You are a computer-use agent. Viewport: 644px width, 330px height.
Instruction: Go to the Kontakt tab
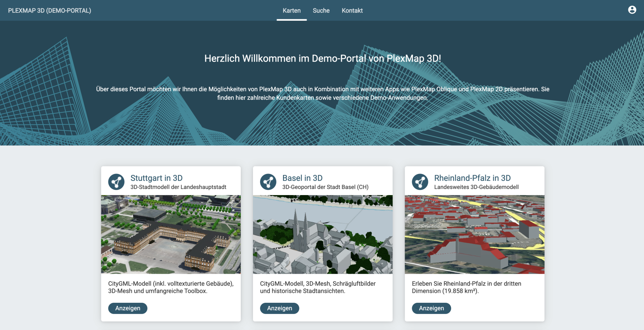[352, 11]
